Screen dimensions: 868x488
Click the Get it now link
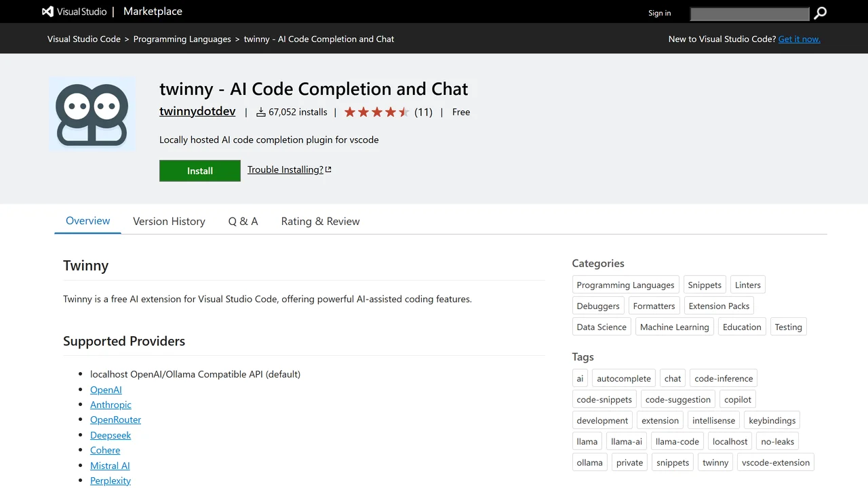point(800,39)
